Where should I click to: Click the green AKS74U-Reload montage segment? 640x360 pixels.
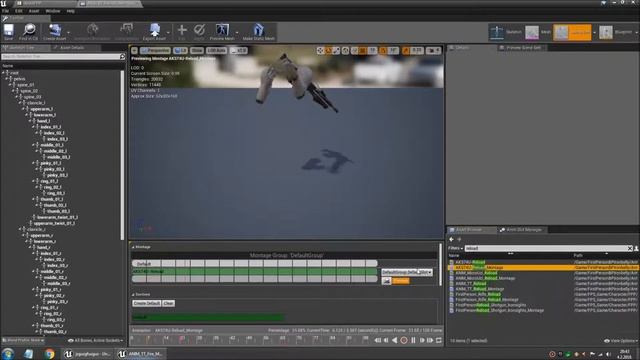pyautogui.click(x=254, y=271)
